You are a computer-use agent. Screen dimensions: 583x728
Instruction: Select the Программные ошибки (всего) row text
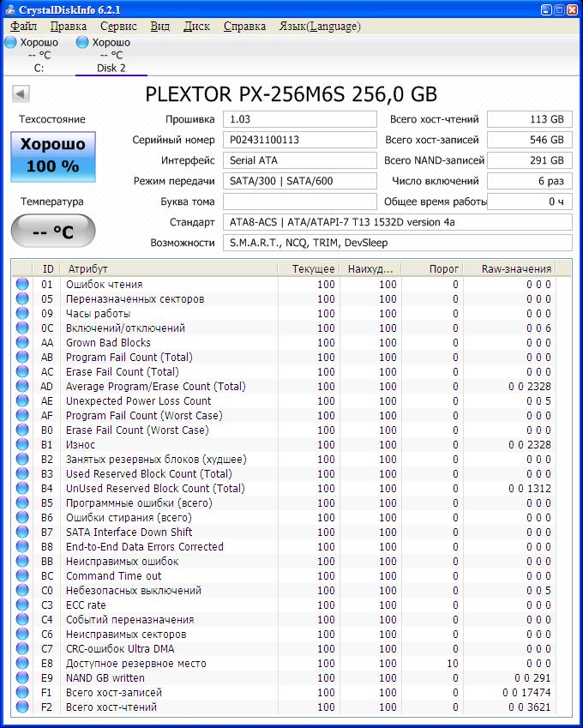pyautogui.click(x=139, y=502)
